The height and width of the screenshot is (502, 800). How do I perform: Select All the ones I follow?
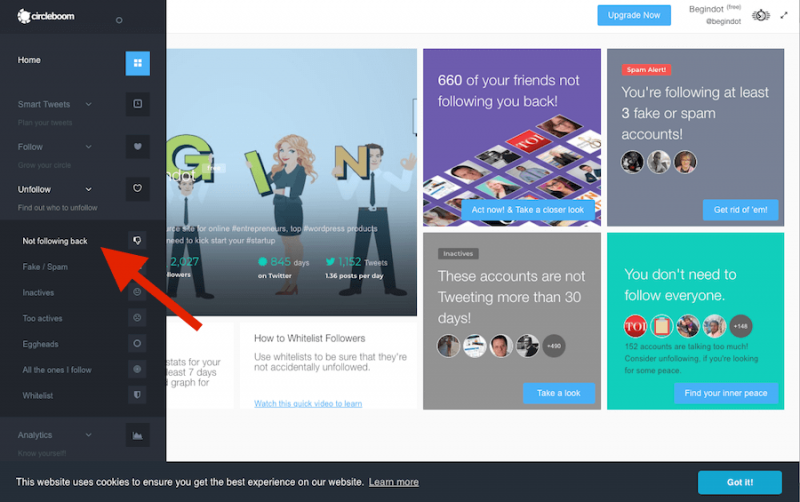(57, 370)
